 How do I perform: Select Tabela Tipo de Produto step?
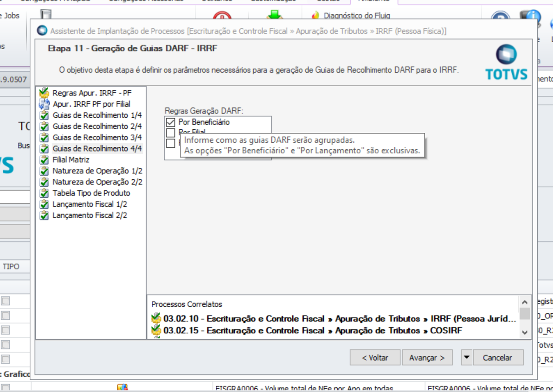point(91,193)
